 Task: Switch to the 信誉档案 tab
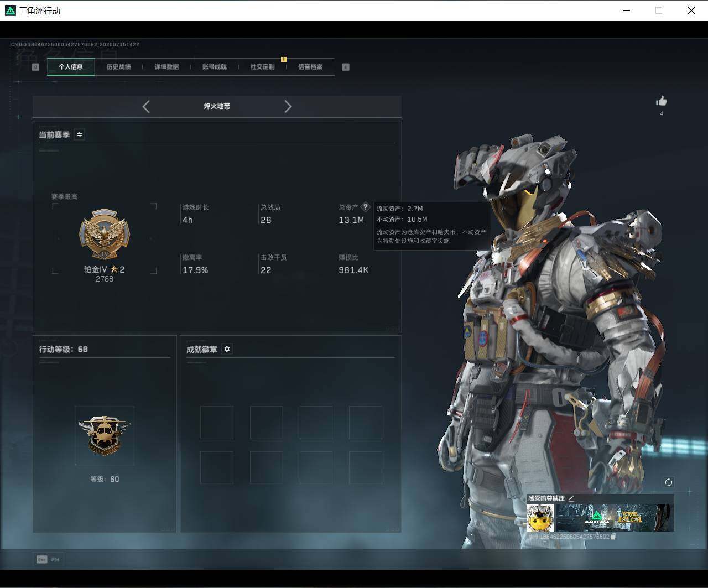pyautogui.click(x=310, y=67)
